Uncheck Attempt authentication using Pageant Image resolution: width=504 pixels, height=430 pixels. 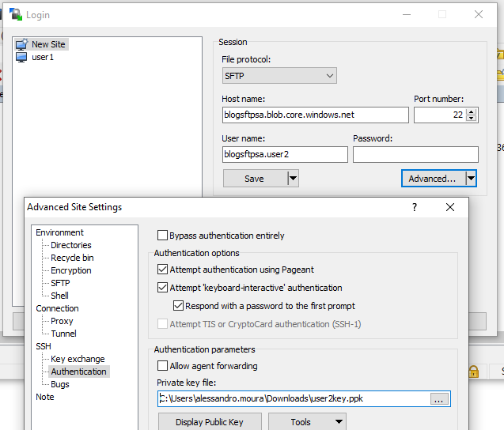(x=162, y=270)
